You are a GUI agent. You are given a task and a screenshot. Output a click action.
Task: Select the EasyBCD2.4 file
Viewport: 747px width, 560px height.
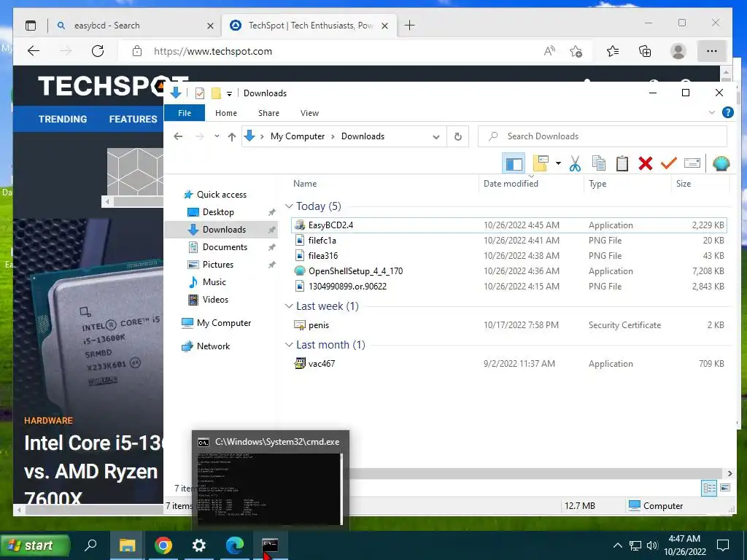[508, 225]
